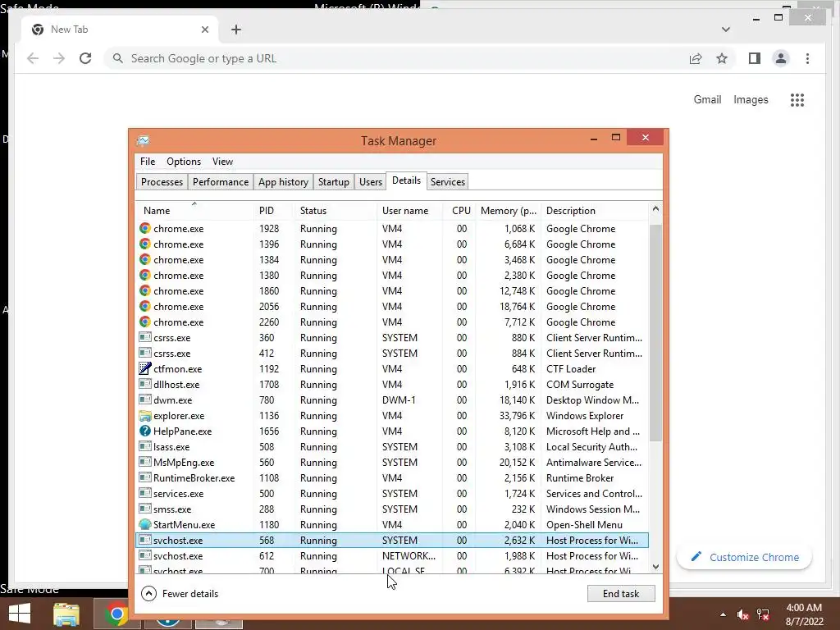Open the Options menu in Task Manager
Screen dimensions: 840x630
tap(184, 162)
